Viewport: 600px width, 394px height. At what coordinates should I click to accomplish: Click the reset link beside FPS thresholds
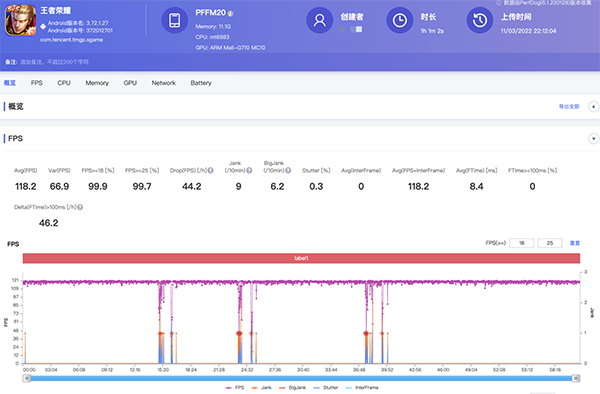point(575,243)
